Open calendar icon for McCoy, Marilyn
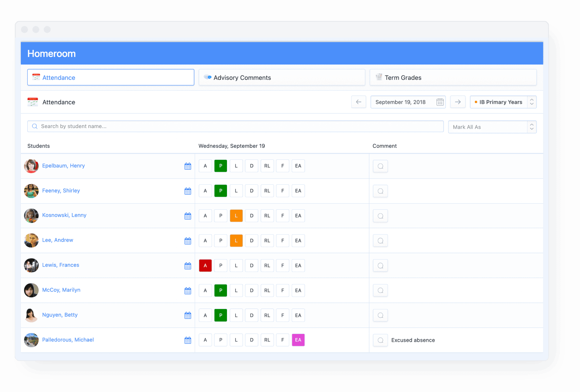 click(x=188, y=291)
